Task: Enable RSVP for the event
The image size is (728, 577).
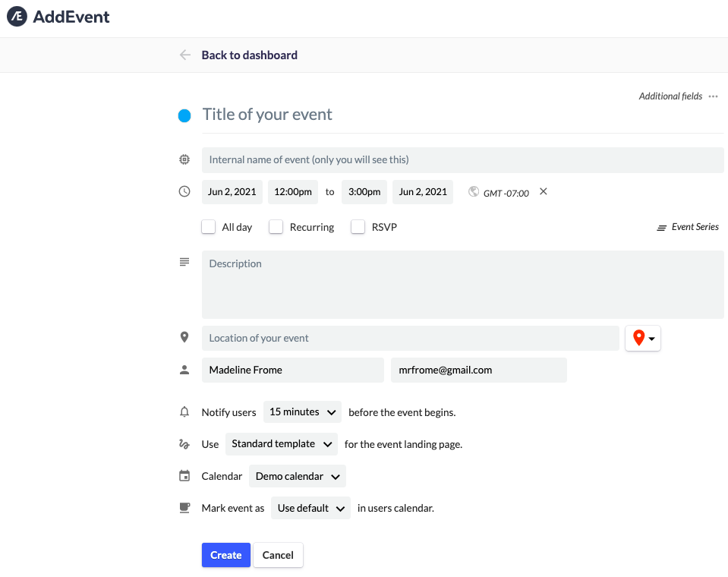Action: coord(358,226)
